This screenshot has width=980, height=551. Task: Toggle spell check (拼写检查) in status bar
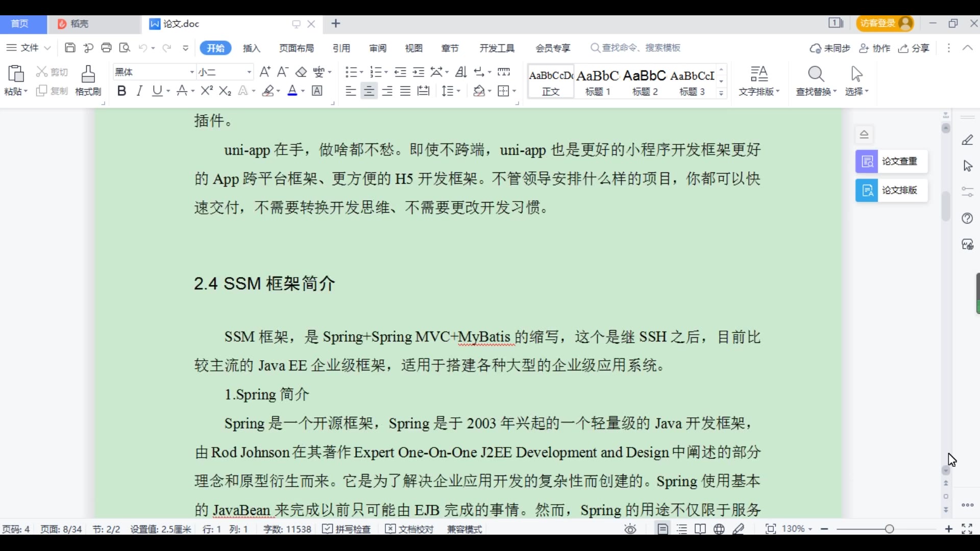pyautogui.click(x=347, y=529)
